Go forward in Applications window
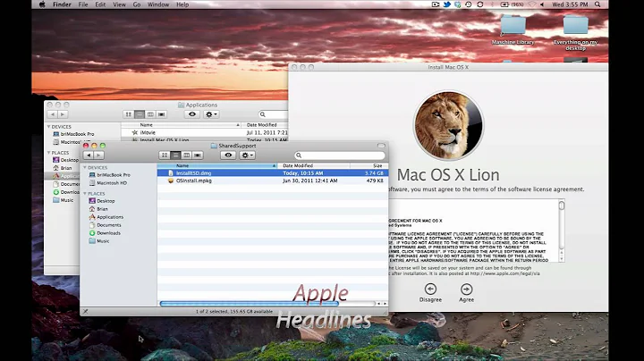Image resolution: width=644 pixels, height=361 pixels. [63, 114]
